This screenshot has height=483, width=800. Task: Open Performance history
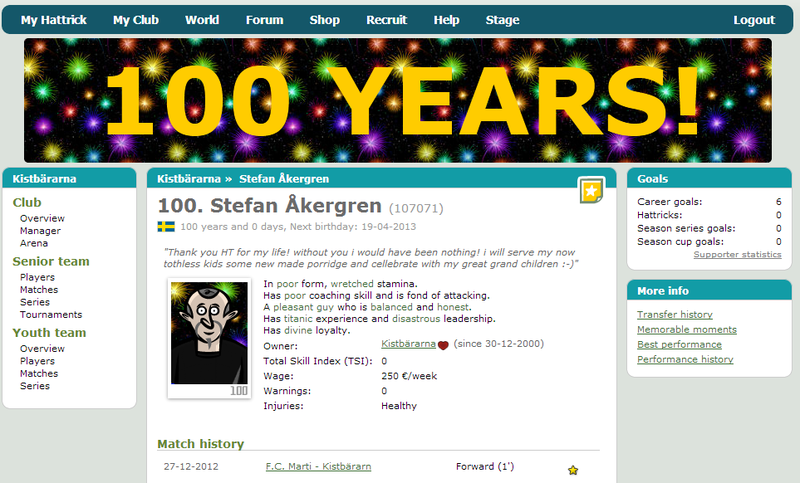click(x=685, y=359)
